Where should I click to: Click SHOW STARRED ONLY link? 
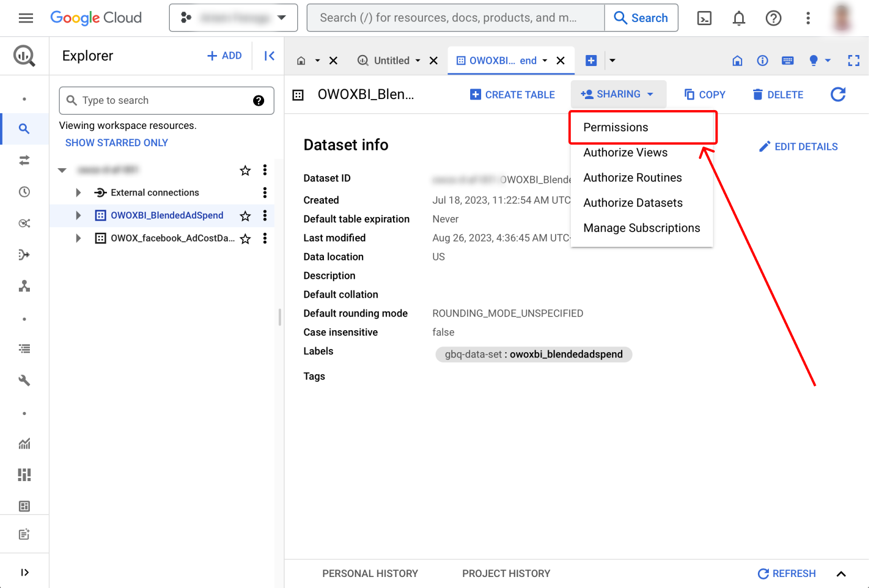click(116, 143)
